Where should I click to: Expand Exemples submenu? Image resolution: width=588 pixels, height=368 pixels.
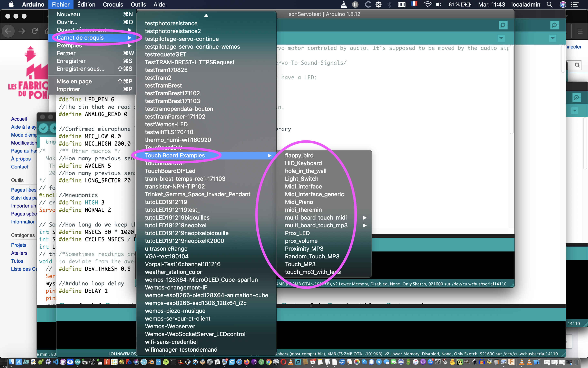point(92,46)
